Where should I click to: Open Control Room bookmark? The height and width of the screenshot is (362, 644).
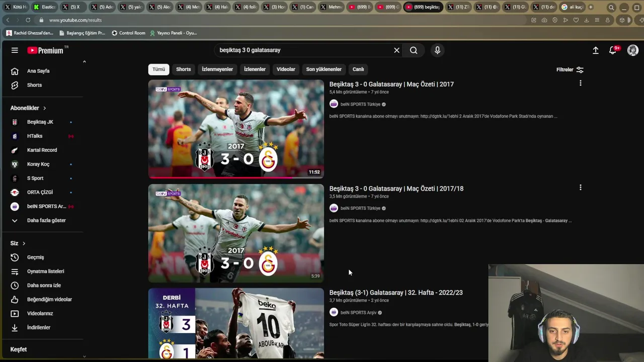tap(128, 33)
